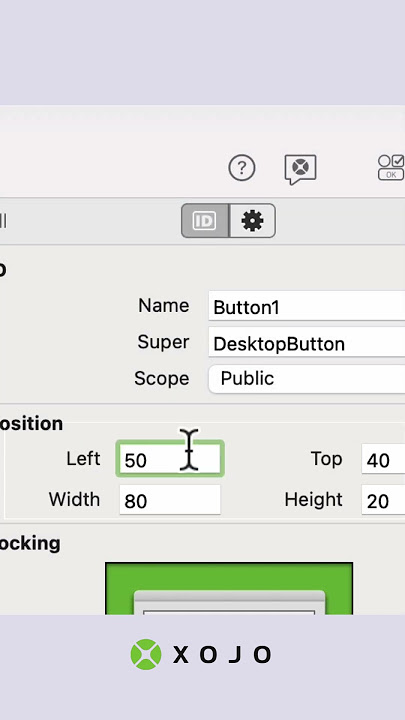Click the Left field showing 50
405x720 pixels.
click(170, 459)
